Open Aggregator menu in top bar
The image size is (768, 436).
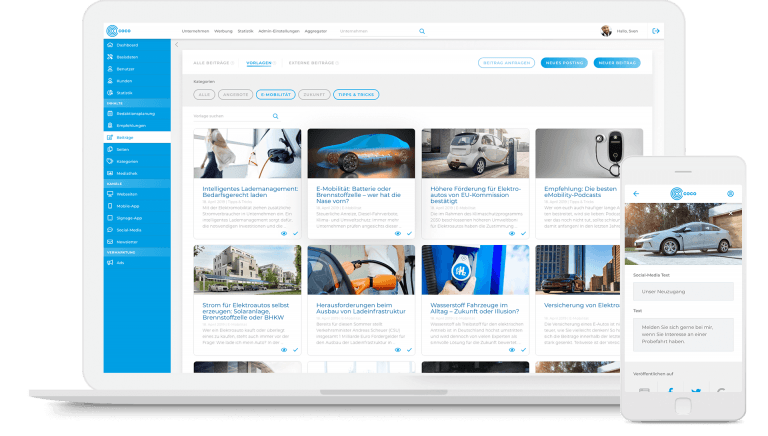tap(316, 31)
